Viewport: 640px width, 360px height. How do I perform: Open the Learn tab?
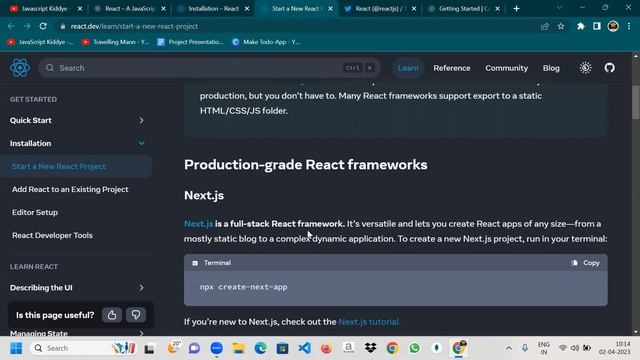tap(408, 68)
